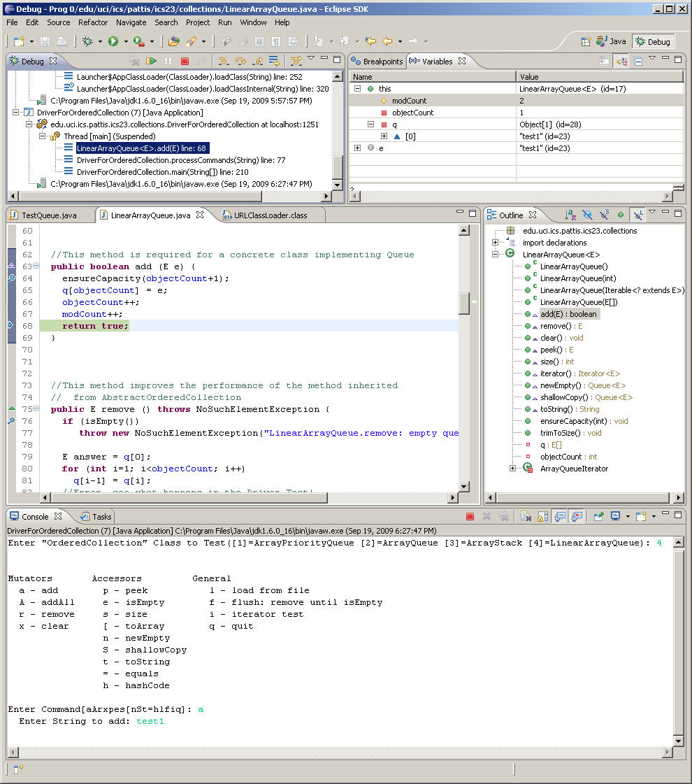Open a Java file using the folder icon
The width and height of the screenshot is (692, 784).
[173, 41]
